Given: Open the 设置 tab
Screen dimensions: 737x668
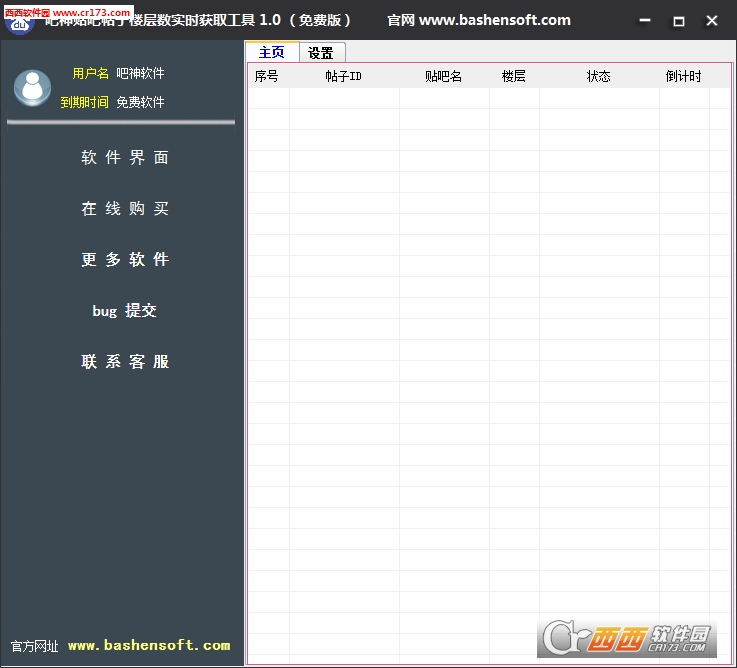Looking at the screenshot, I should coord(321,53).
